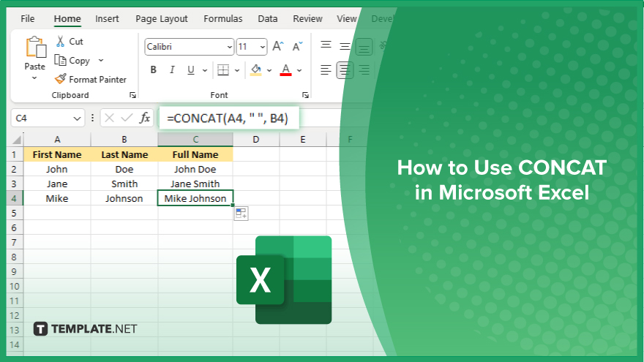Image resolution: width=644 pixels, height=362 pixels.
Task: Expand font color dropdown arrow
Action: 299,71
